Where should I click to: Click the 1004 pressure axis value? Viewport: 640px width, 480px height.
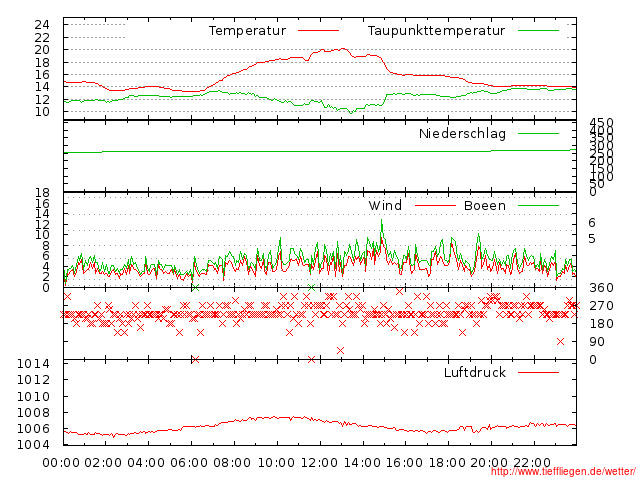tap(33, 444)
